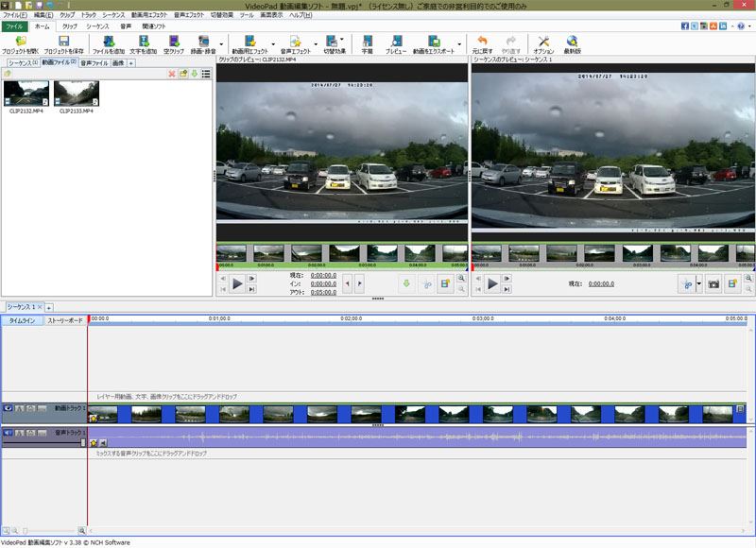The height and width of the screenshot is (548, 756).
Task: Switch to the 関連ソフト ribbon tab
Action: click(x=153, y=26)
